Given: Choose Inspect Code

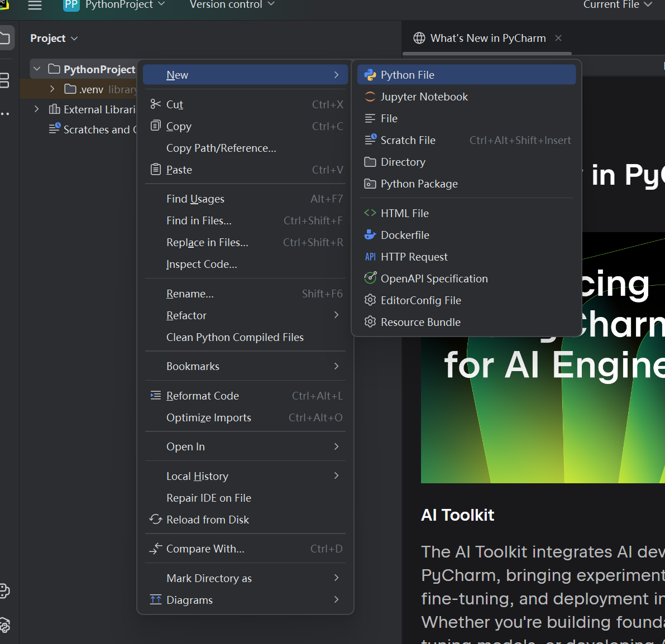Looking at the screenshot, I should pyautogui.click(x=245, y=264).
